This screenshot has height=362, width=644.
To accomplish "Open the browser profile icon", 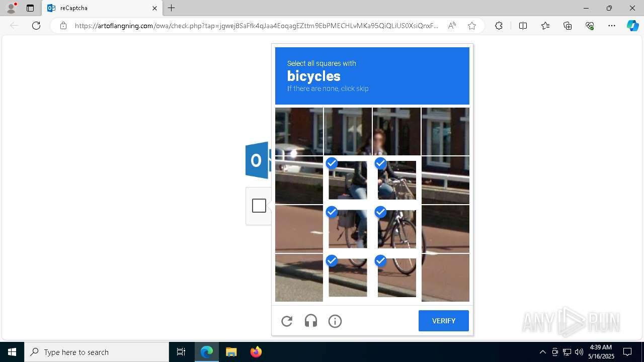I will pyautogui.click(x=11, y=8).
